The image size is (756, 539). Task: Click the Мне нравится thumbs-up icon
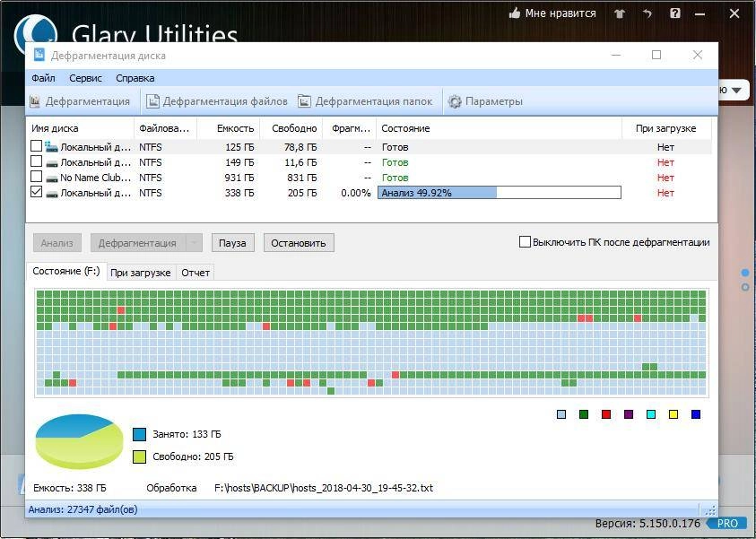point(515,13)
